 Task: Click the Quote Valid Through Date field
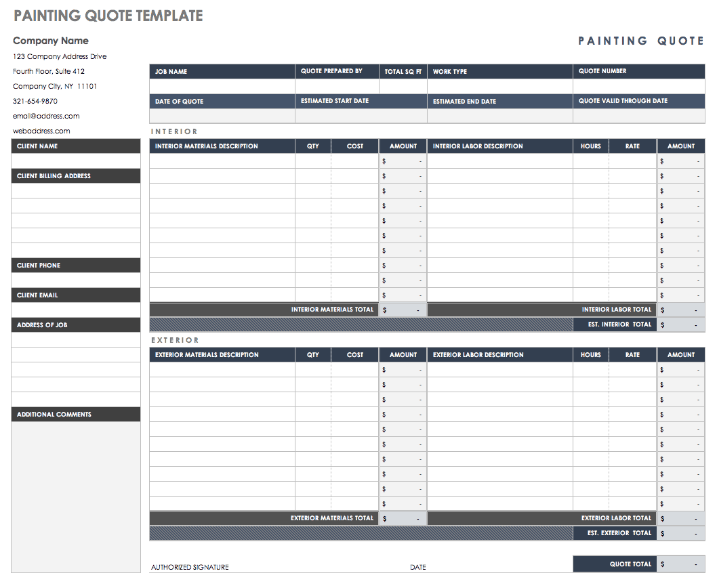pyautogui.click(x=638, y=115)
